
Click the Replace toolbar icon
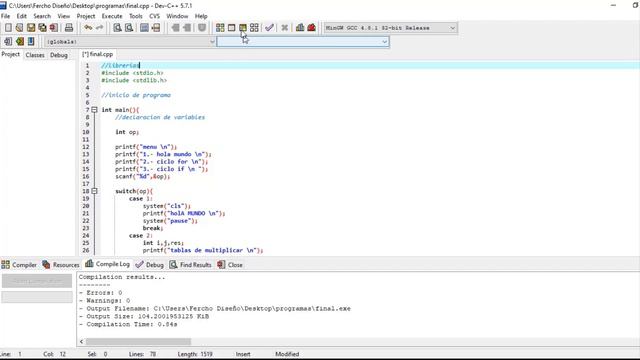[x=129, y=28]
